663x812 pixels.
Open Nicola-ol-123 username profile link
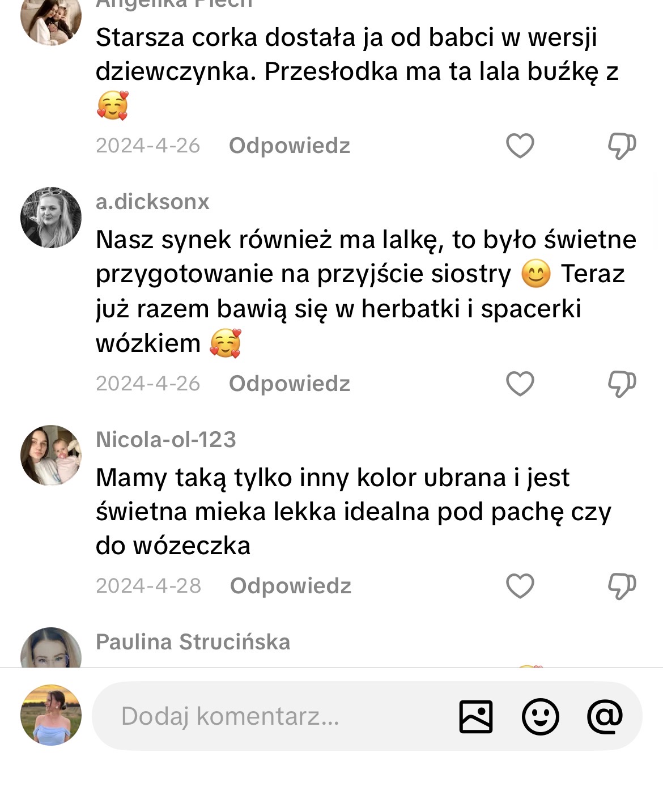point(165,440)
